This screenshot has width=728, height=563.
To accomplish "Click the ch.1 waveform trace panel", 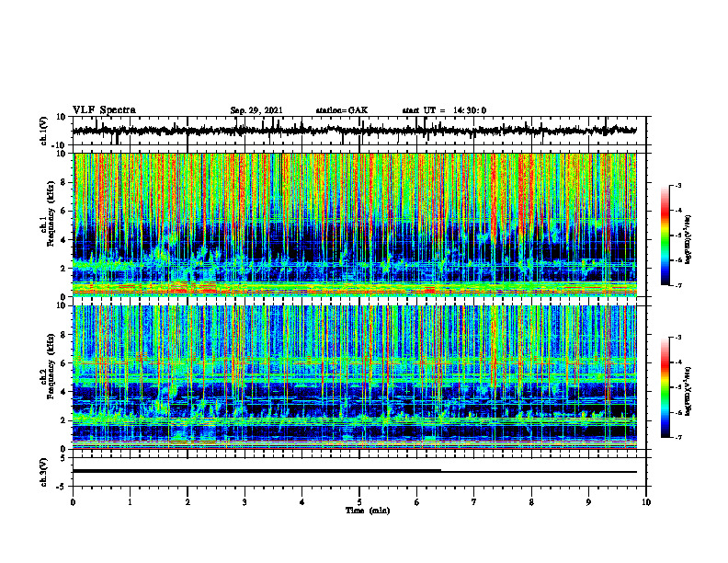I will click(359, 131).
